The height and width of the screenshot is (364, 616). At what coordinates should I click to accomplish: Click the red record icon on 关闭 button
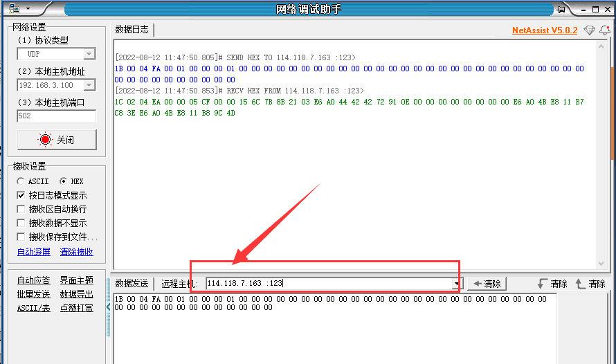[46, 140]
